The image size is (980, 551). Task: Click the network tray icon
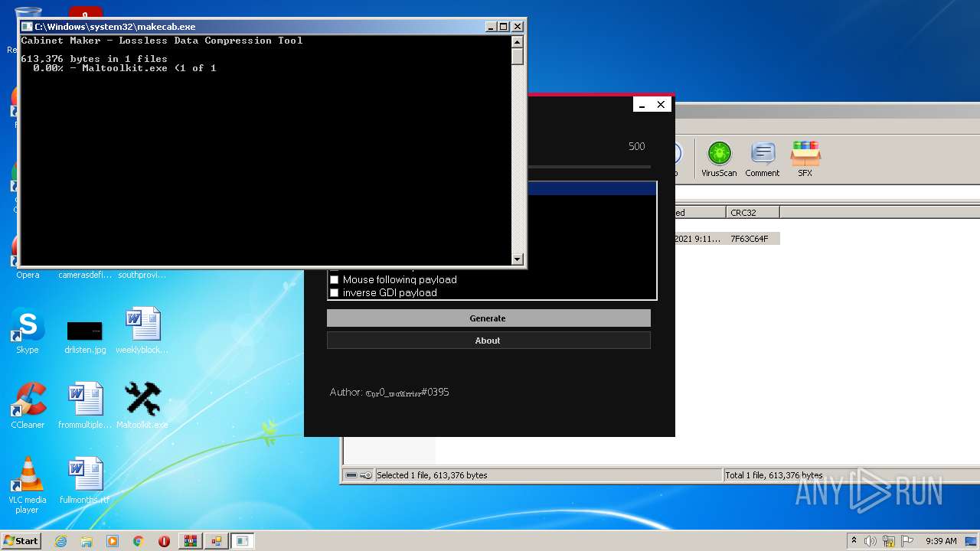point(888,541)
